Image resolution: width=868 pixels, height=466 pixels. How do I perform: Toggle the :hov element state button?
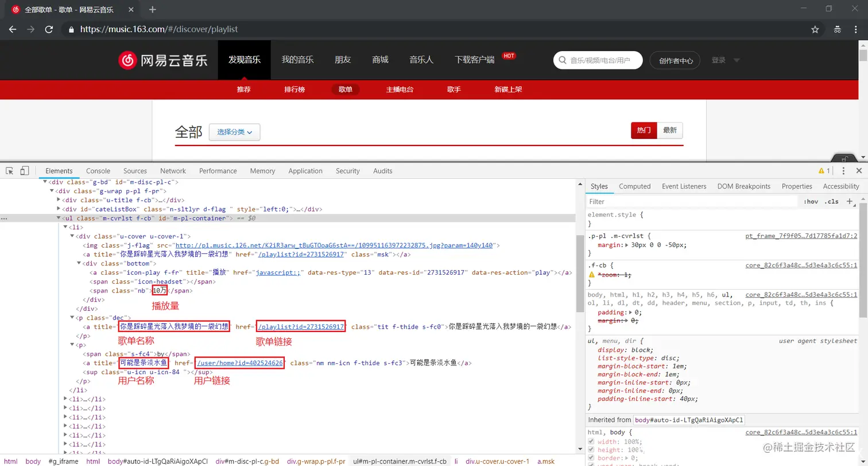[811, 202]
